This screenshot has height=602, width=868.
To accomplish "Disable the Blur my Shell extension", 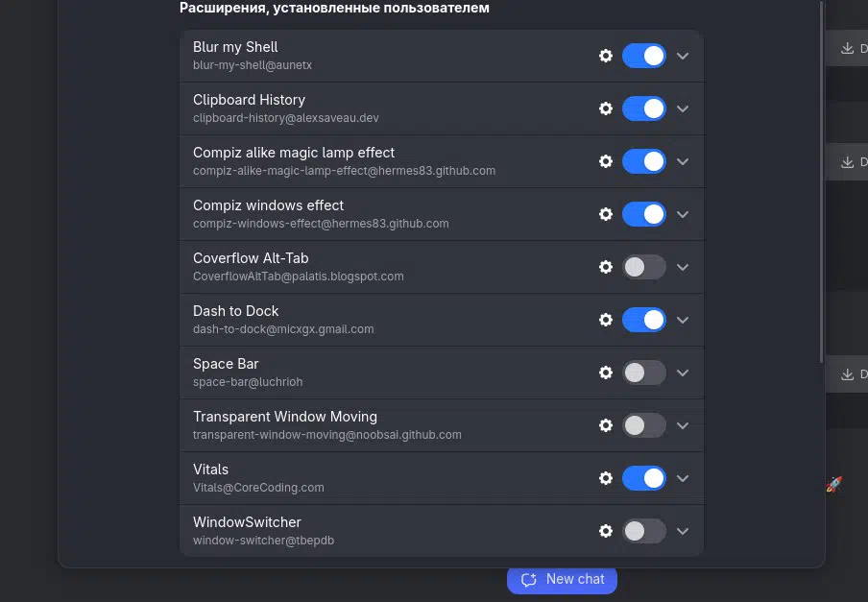I will pyautogui.click(x=643, y=56).
